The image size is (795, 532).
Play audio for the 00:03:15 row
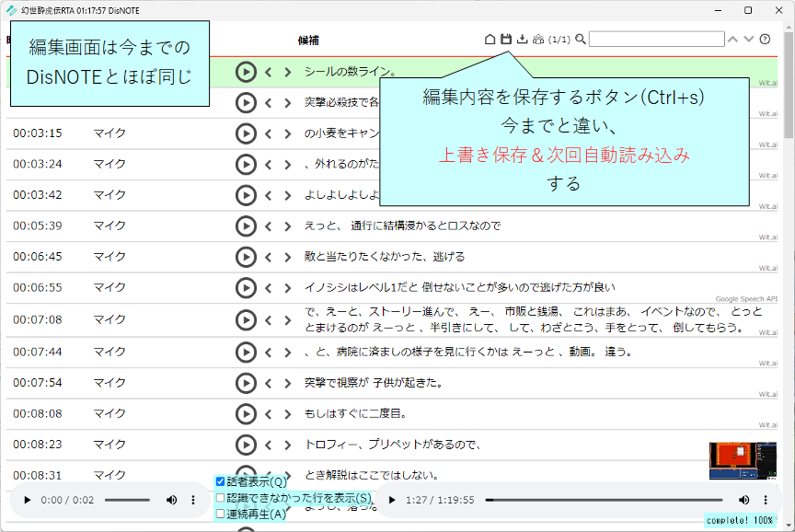(246, 133)
